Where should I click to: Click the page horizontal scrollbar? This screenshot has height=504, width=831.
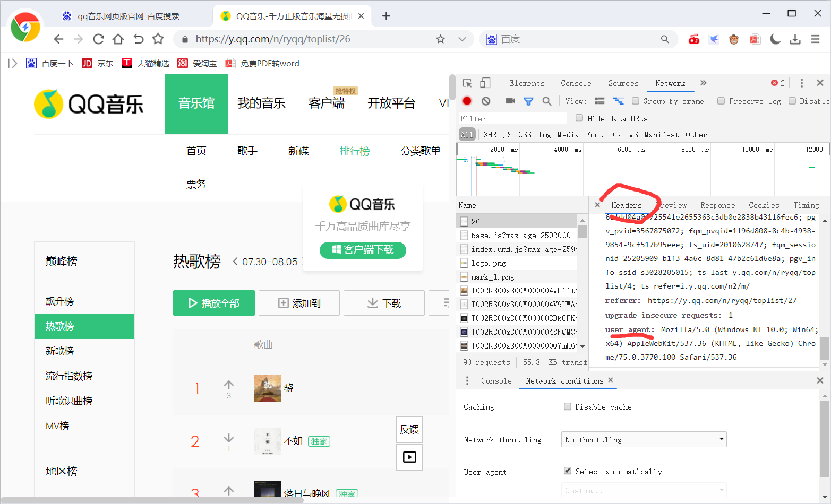pyautogui.click(x=152, y=500)
